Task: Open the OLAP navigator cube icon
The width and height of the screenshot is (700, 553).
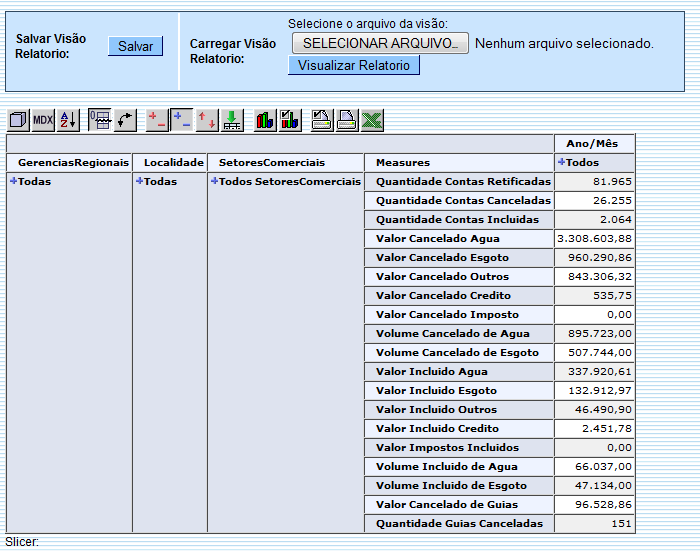Action: coord(18,120)
